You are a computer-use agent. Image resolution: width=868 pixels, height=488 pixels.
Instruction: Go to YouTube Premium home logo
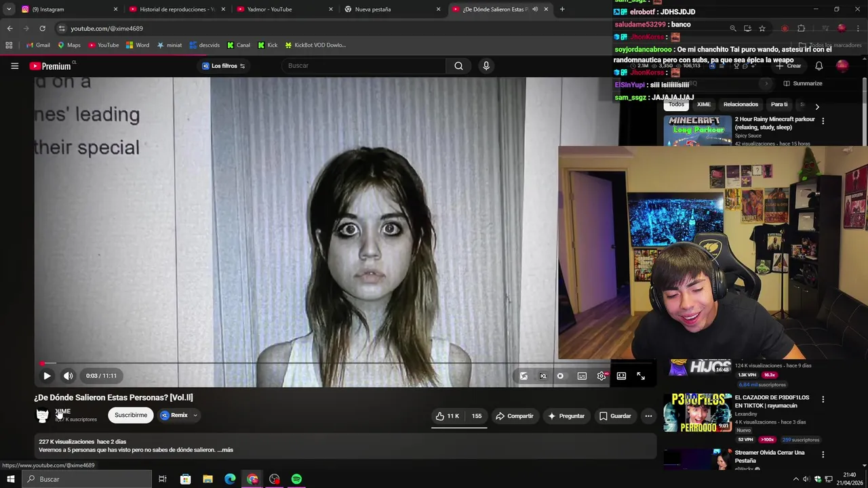pos(52,66)
